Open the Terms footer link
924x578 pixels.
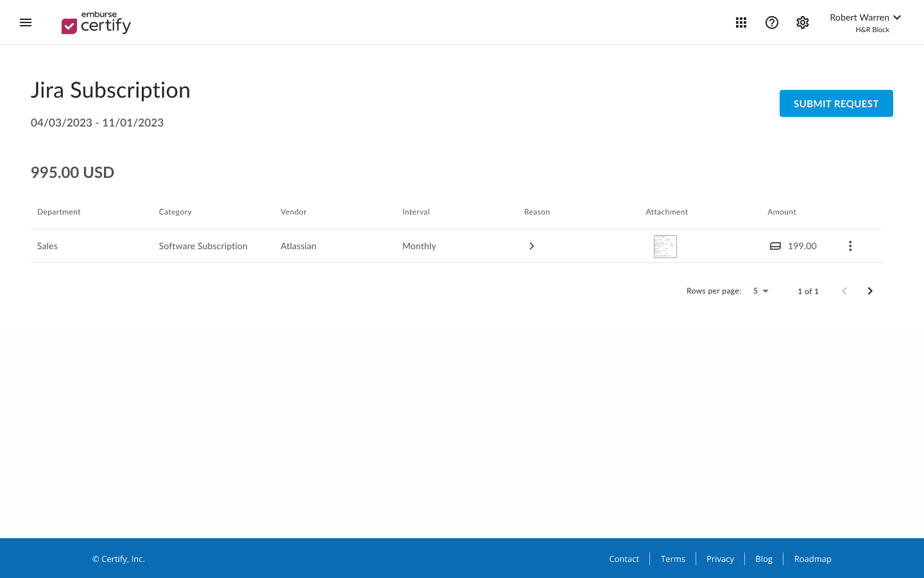(x=673, y=559)
